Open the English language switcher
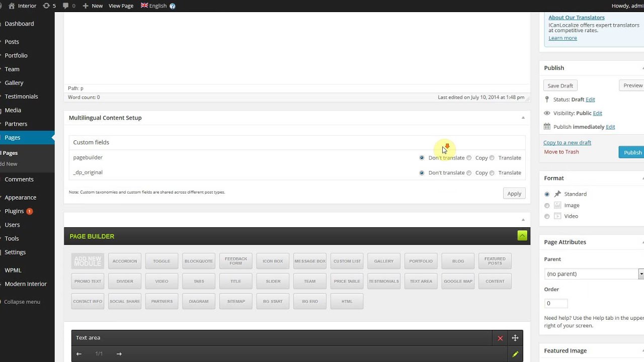 coord(154,6)
